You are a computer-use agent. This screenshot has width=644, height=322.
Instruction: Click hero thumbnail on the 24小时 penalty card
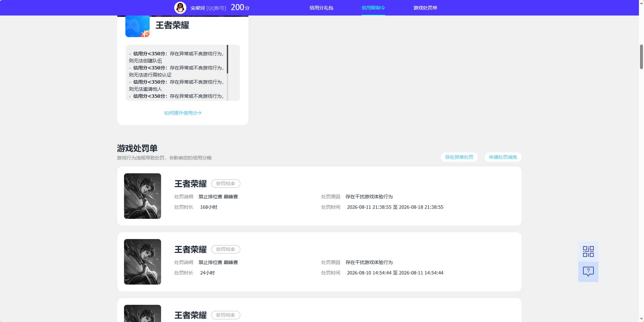click(143, 262)
